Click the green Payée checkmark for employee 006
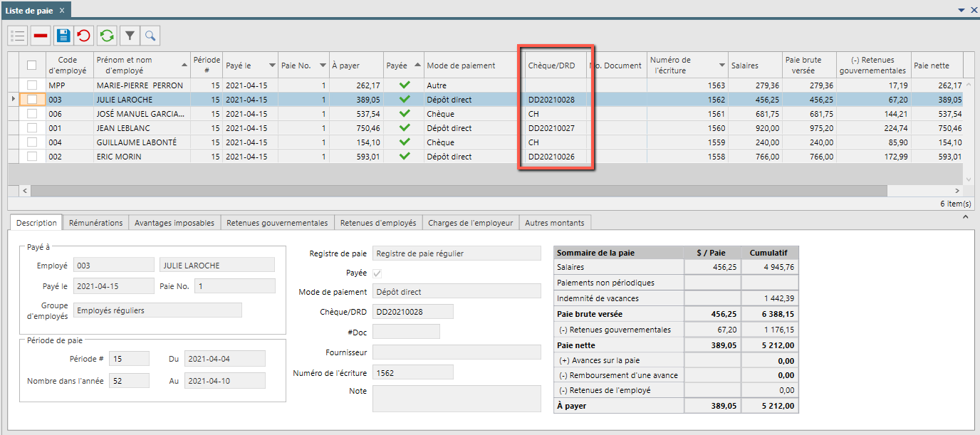 (405, 114)
